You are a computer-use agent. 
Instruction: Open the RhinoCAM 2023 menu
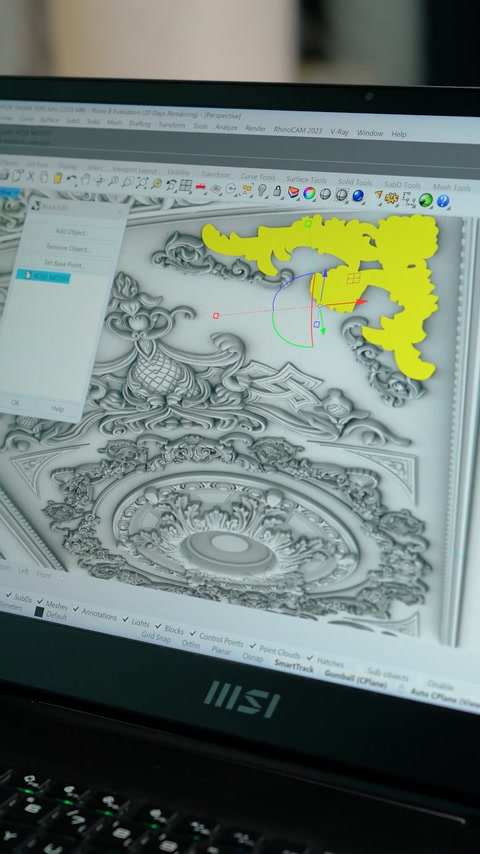click(x=298, y=130)
